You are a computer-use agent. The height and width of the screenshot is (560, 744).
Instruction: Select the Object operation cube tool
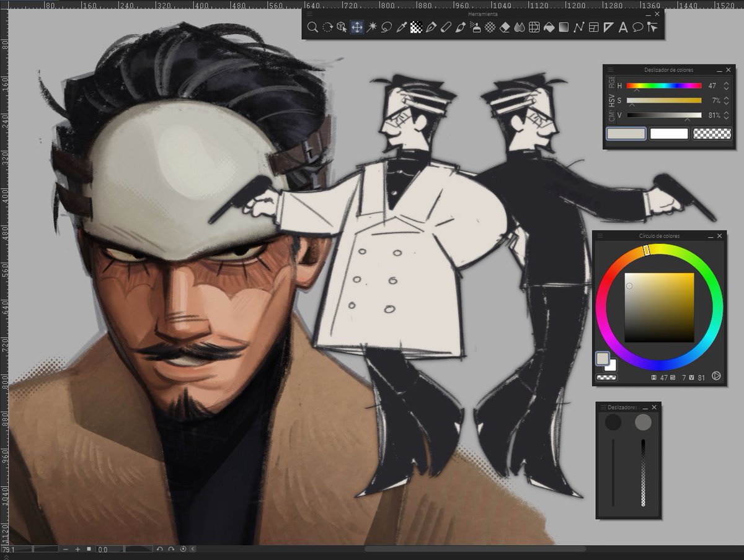(x=342, y=27)
